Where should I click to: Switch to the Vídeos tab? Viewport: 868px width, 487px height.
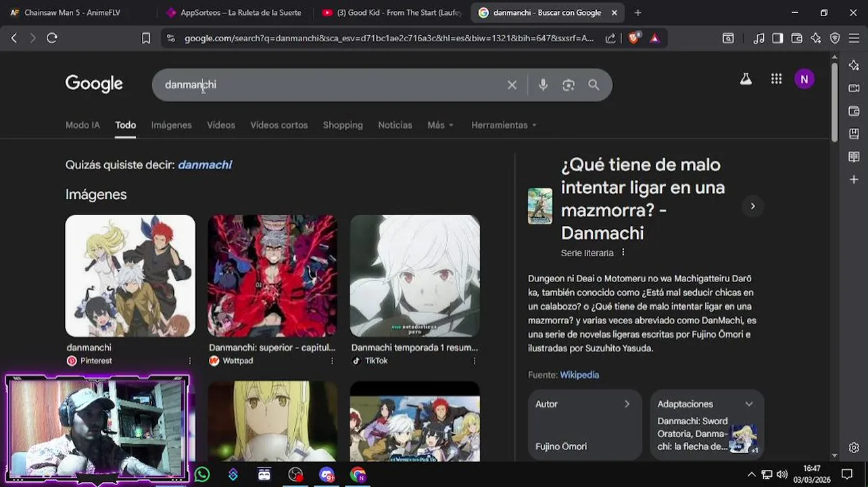click(221, 125)
